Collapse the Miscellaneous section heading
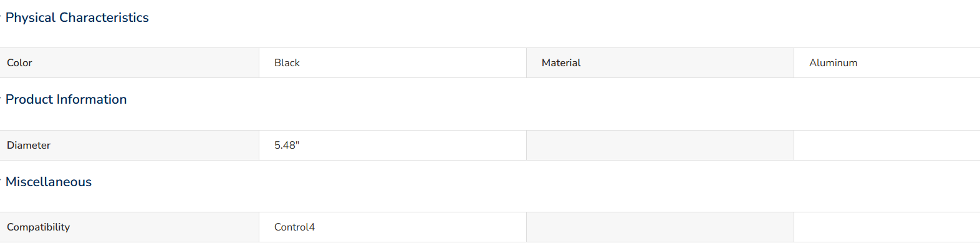The height and width of the screenshot is (243, 980). tap(49, 182)
